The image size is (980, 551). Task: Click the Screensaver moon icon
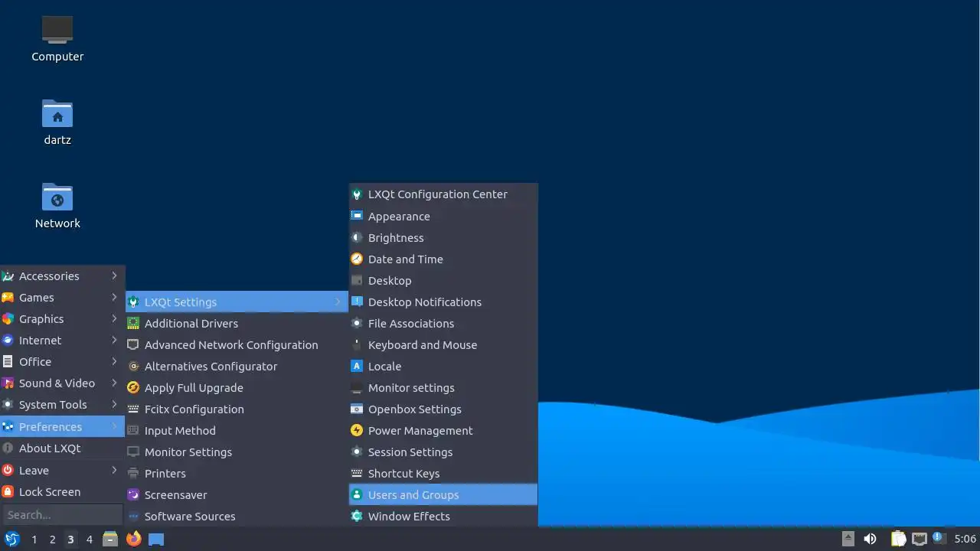(133, 495)
